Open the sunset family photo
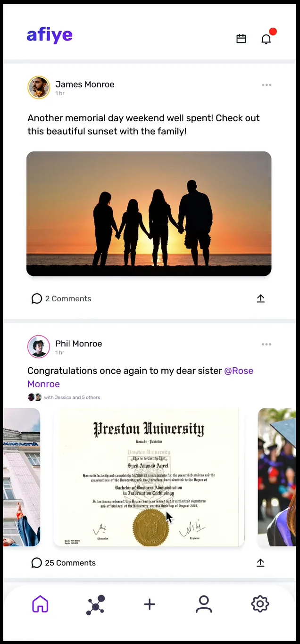 tap(149, 214)
